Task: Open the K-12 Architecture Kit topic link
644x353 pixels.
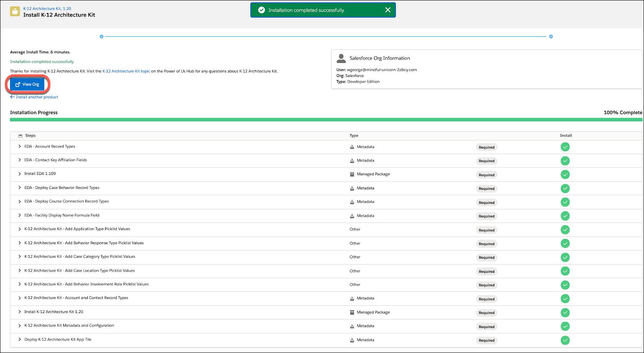Action: [126, 71]
